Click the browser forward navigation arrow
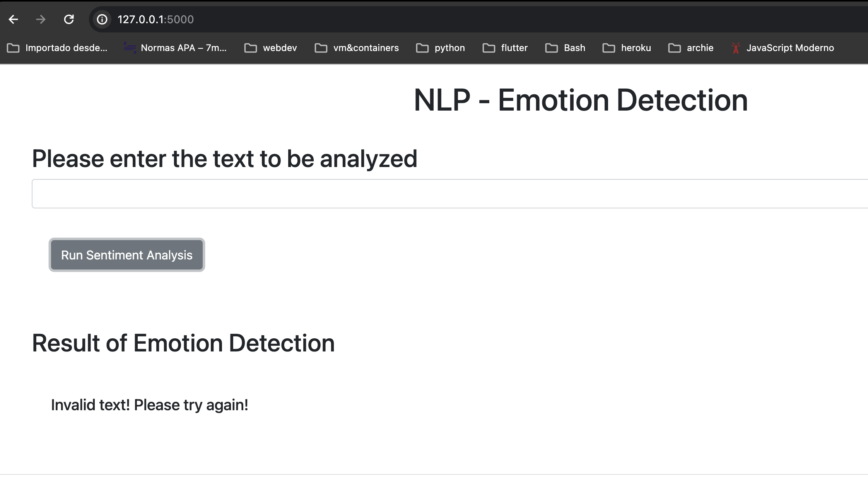 (x=40, y=19)
